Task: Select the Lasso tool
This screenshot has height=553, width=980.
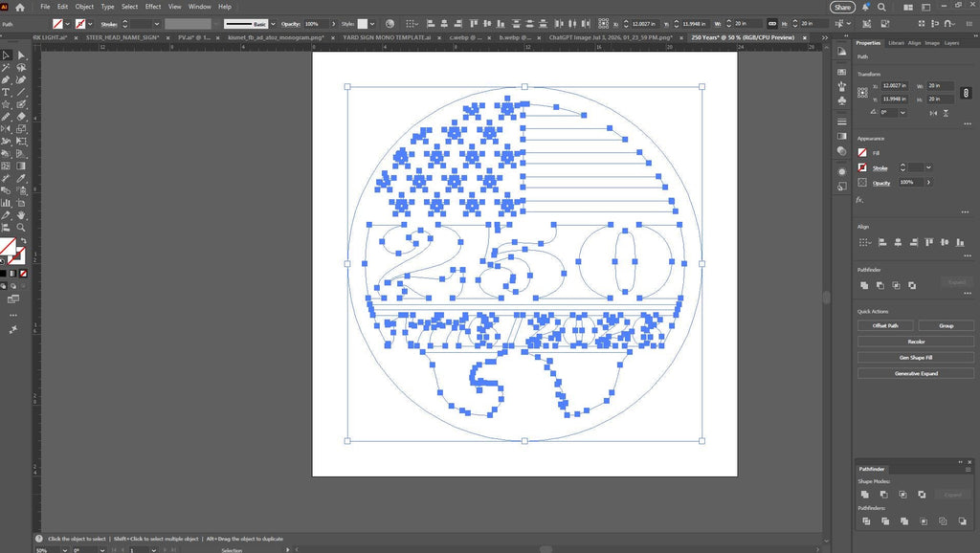Action: [21, 68]
